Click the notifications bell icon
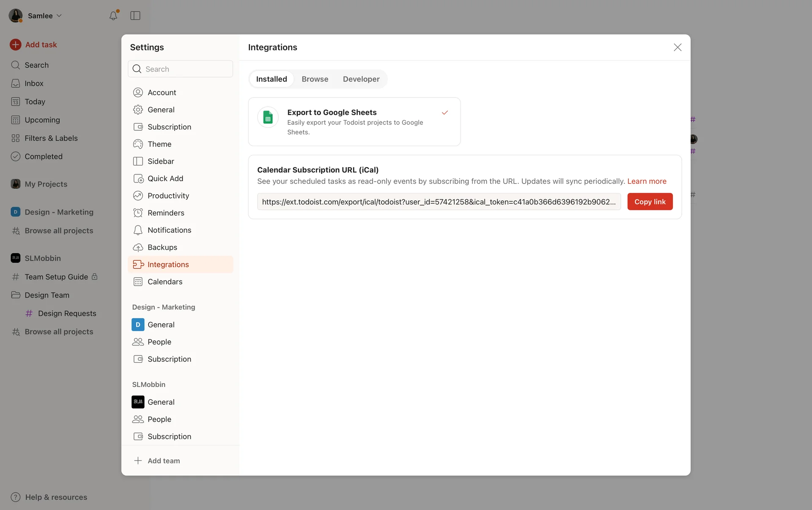This screenshot has width=812, height=510. click(113, 16)
